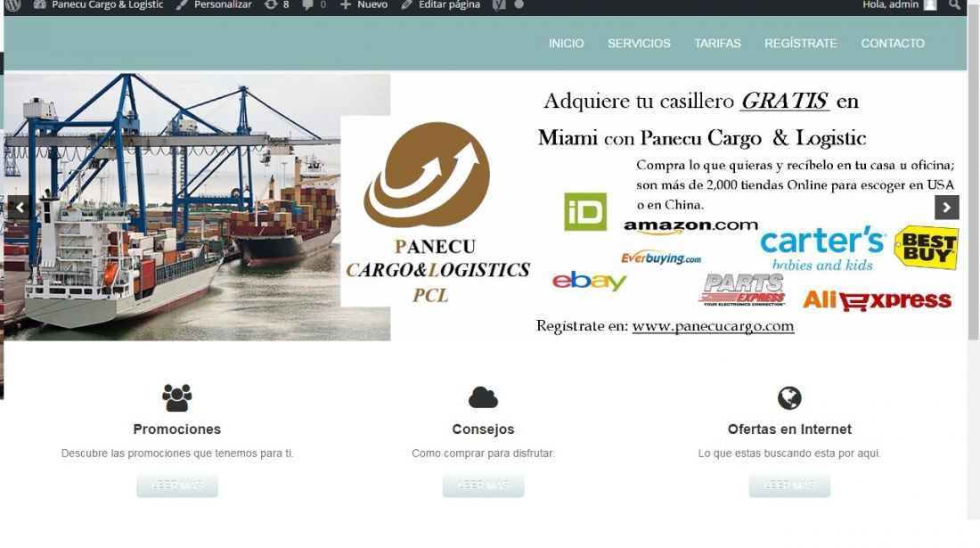Open the SERVICIOS navigation item
This screenshot has height=548, width=980.
(639, 43)
